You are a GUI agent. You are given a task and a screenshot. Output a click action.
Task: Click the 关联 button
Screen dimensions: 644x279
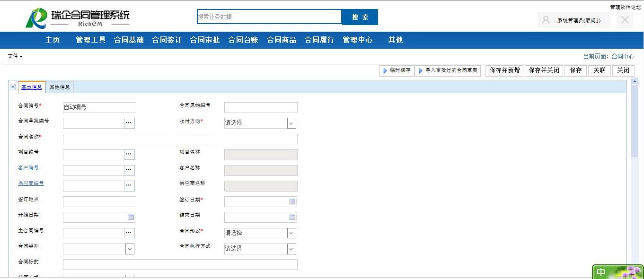tap(600, 70)
